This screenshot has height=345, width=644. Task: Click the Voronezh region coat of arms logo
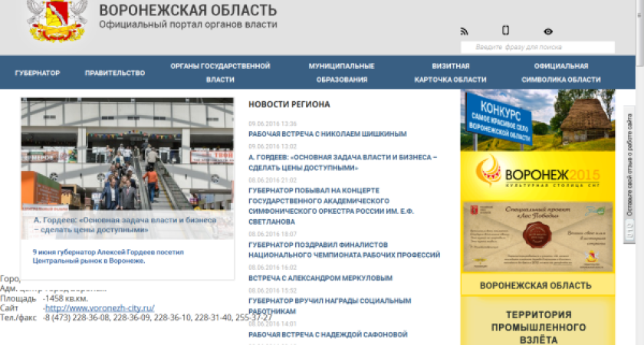[x=57, y=21]
